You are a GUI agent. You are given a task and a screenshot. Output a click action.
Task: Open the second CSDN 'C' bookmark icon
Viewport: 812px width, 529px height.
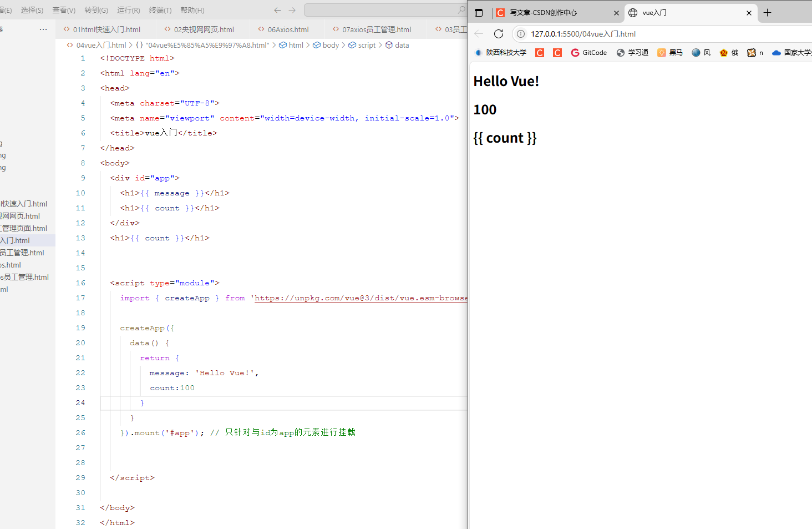coord(557,53)
